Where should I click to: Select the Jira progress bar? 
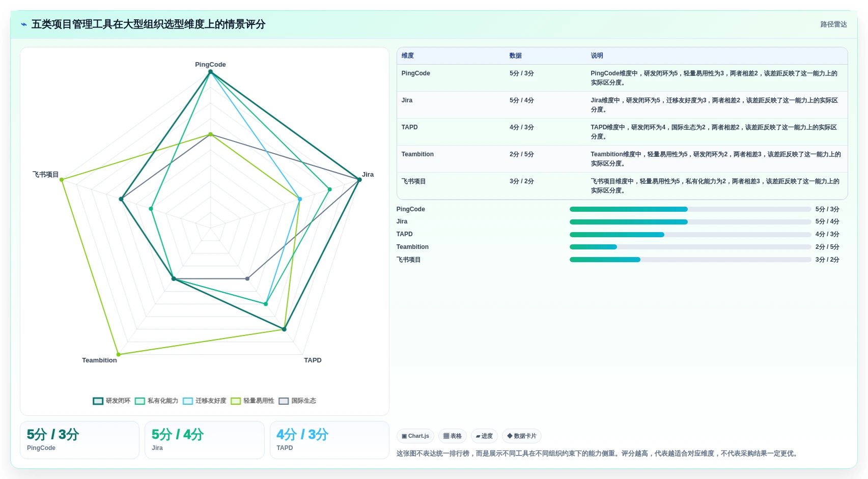click(x=690, y=222)
